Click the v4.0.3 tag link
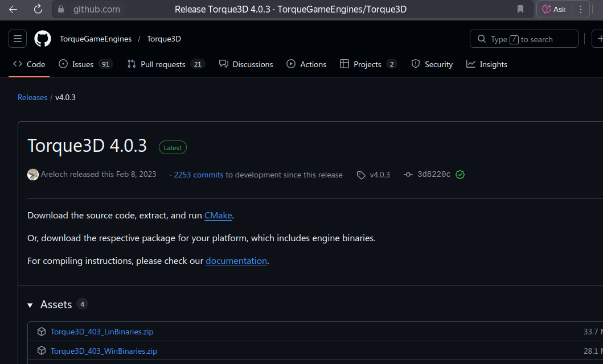The height and width of the screenshot is (364, 603). click(380, 175)
